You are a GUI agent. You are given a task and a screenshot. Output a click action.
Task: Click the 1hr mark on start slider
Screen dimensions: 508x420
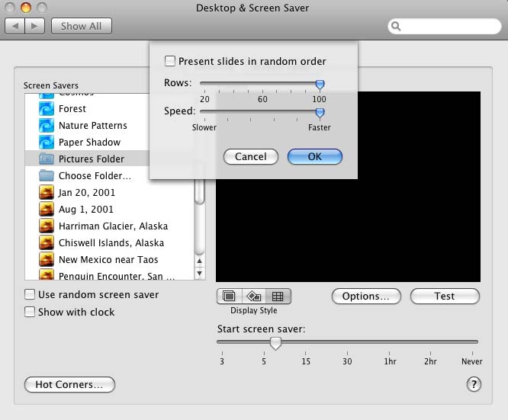click(x=390, y=361)
